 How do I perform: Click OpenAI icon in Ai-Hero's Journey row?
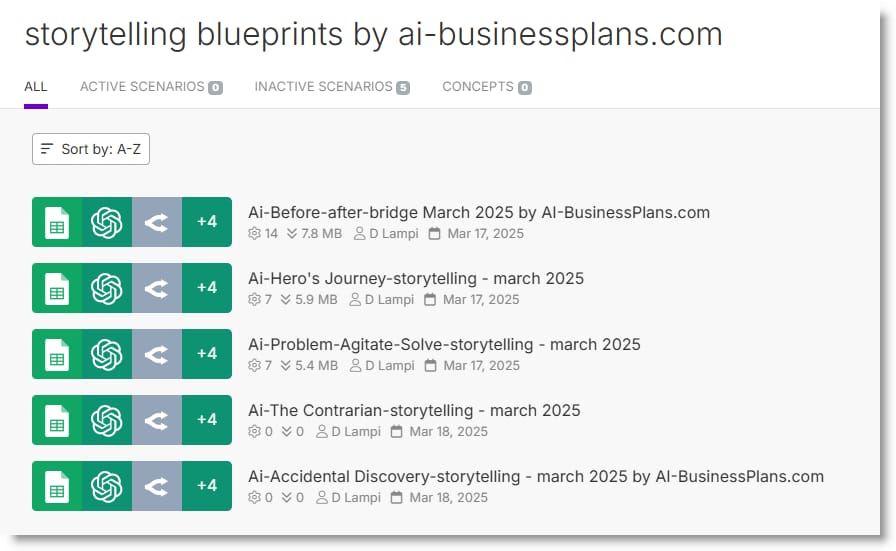107,288
